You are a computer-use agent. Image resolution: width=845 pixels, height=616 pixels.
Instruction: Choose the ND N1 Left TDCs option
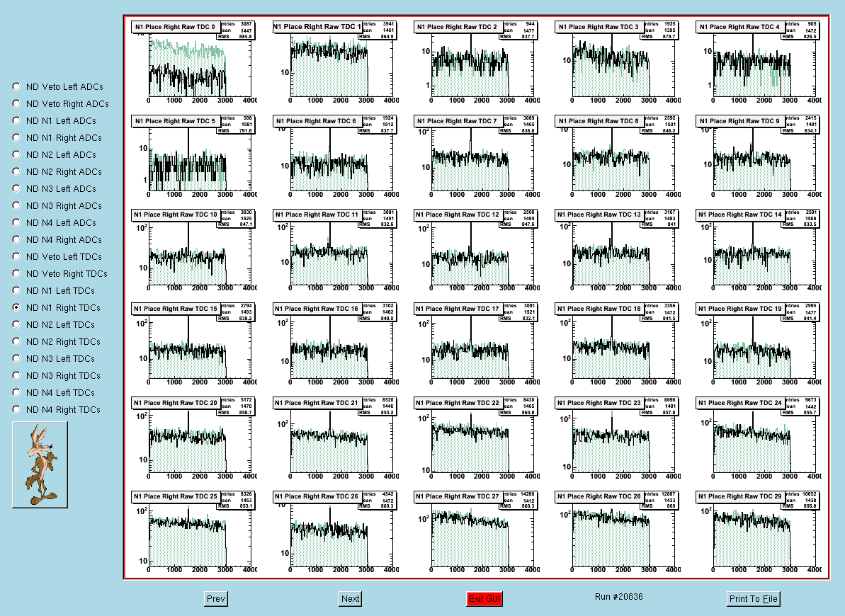pyautogui.click(x=16, y=290)
